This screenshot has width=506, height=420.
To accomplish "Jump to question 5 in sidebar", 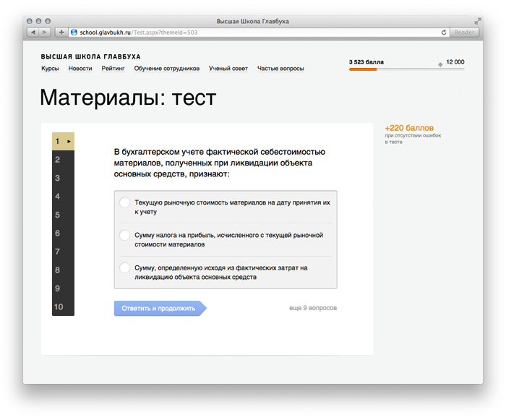I will pos(58,215).
